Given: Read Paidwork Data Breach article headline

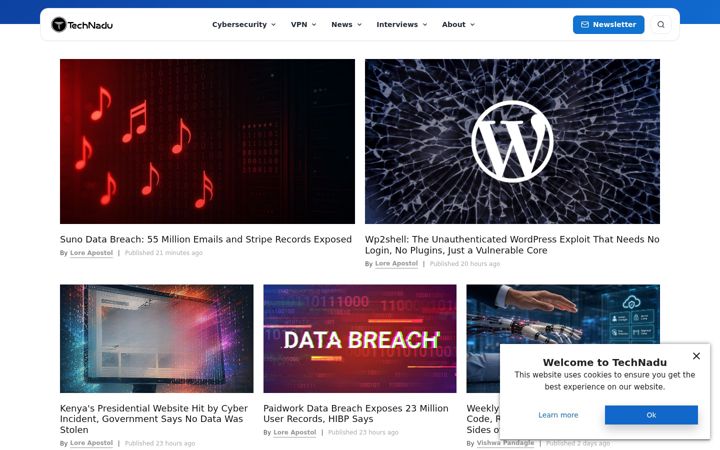Looking at the screenshot, I should (x=356, y=413).
